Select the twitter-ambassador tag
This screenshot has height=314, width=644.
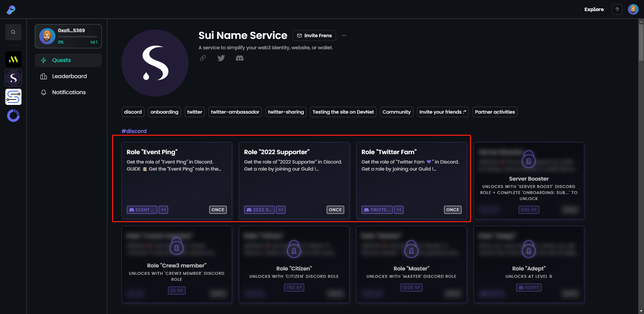[235, 112]
